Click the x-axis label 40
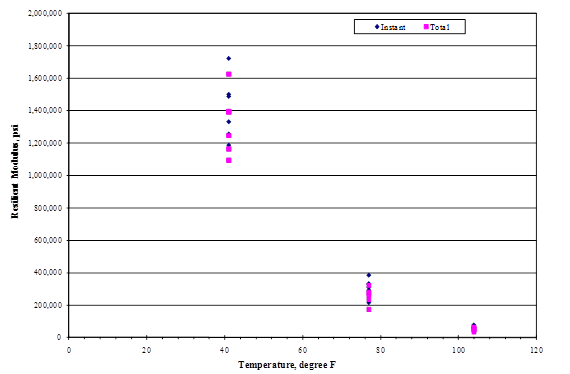570x374 pixels. pos(225,350)
